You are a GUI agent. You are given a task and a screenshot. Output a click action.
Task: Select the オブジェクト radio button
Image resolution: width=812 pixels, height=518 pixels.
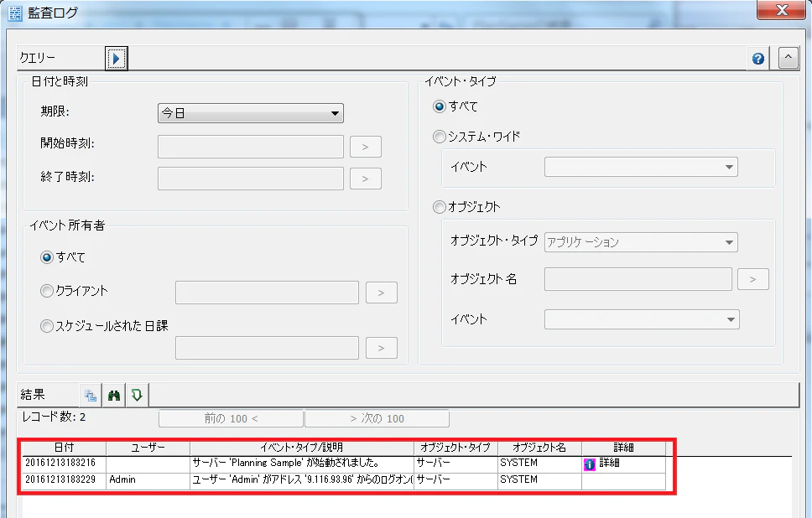pyautogui.click(x=440, y=207)
